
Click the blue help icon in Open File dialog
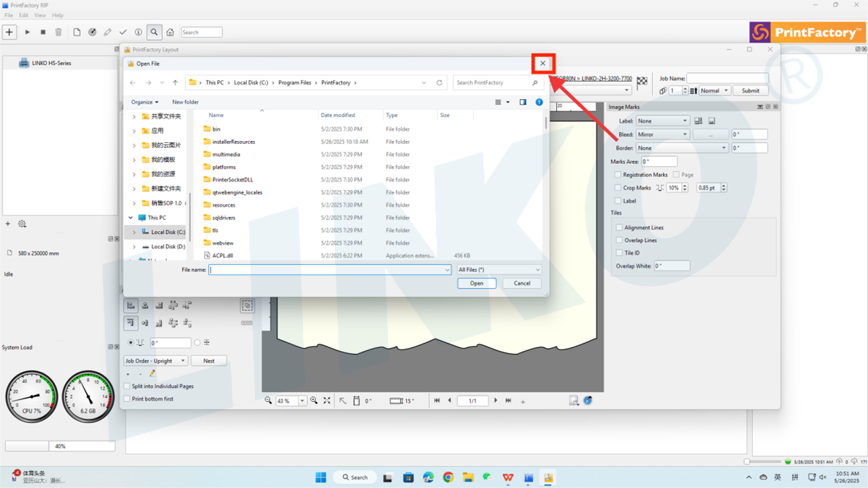539,102
